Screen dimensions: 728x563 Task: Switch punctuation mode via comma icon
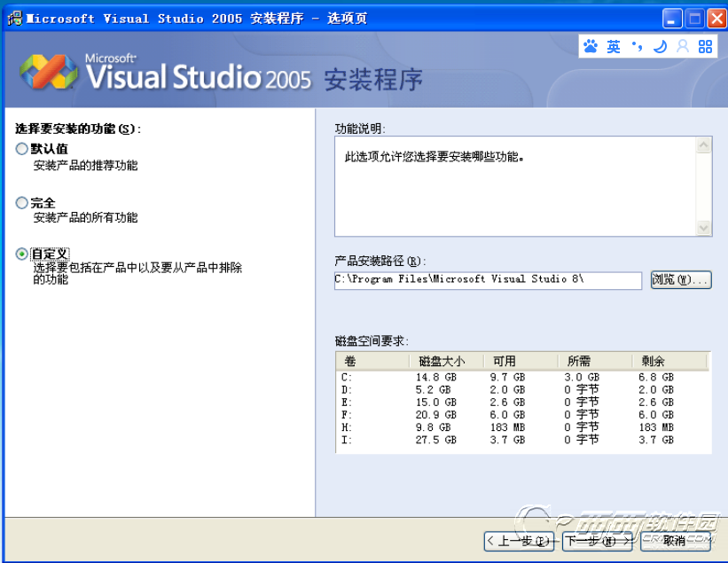tap(637, 47)
